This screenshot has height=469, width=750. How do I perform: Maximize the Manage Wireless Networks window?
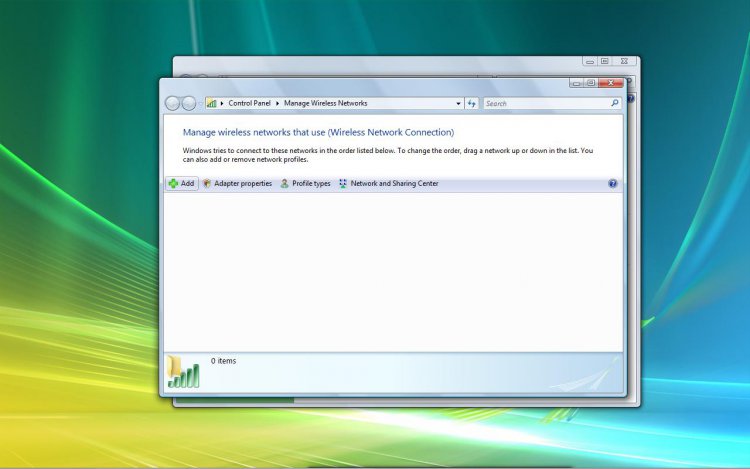(591, 83)
